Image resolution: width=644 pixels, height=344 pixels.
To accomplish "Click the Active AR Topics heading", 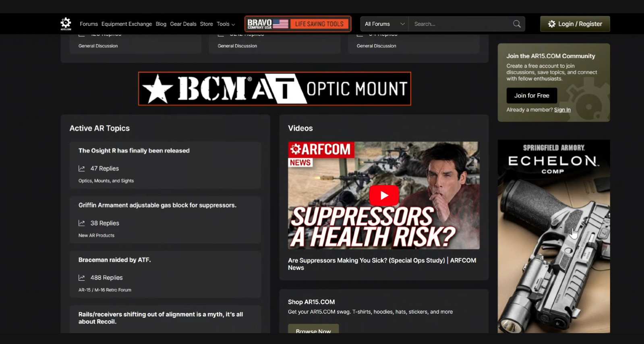I will tap(99, 128).
